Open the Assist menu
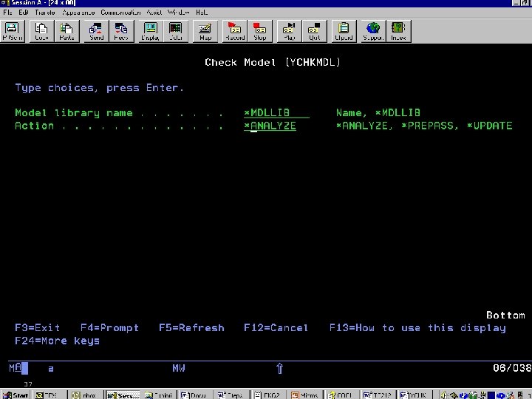The height and width of the screenshot is (399, 532). coord(154,13)
